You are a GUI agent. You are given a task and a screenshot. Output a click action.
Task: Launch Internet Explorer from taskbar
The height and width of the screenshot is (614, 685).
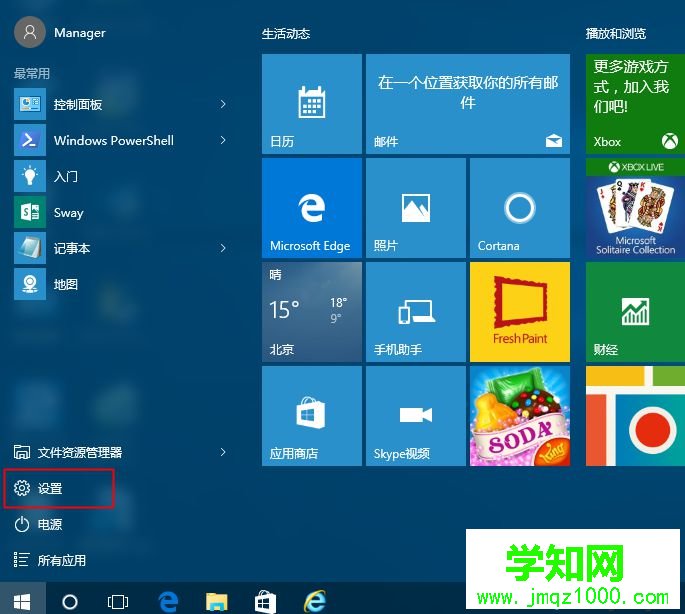click(315, 602)
